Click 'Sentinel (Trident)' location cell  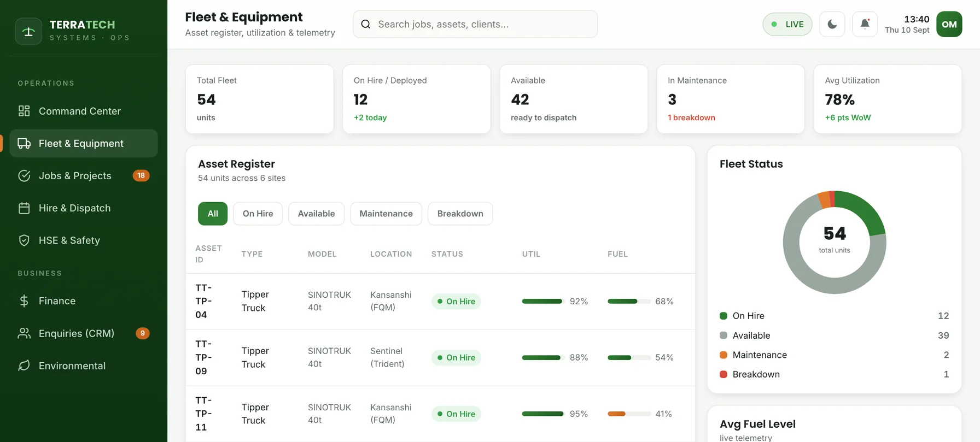pos(387,357)
